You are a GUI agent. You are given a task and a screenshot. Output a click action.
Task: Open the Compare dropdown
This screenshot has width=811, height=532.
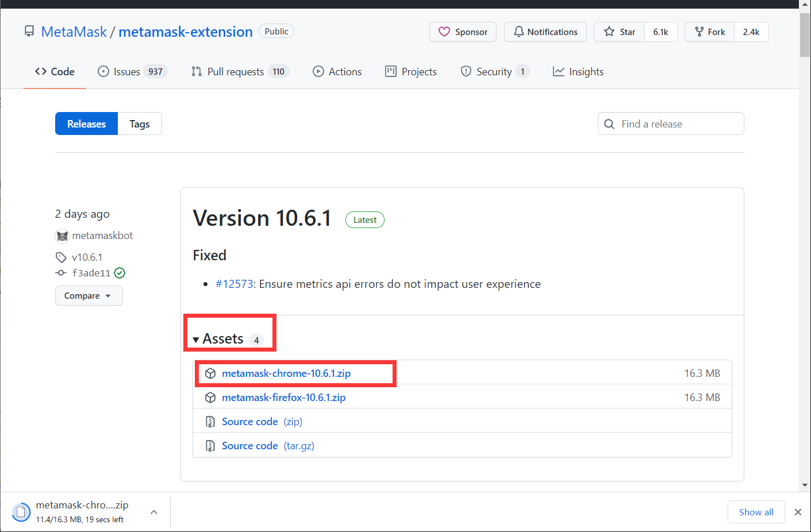pyautogui.click(x=89, y=295)
